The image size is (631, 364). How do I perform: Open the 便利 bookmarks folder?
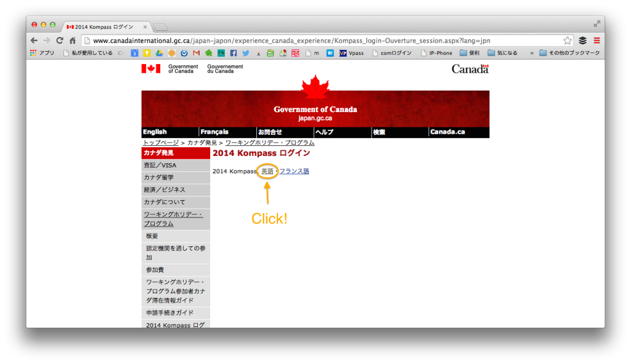pyautogui.click(x=470, y=53)
